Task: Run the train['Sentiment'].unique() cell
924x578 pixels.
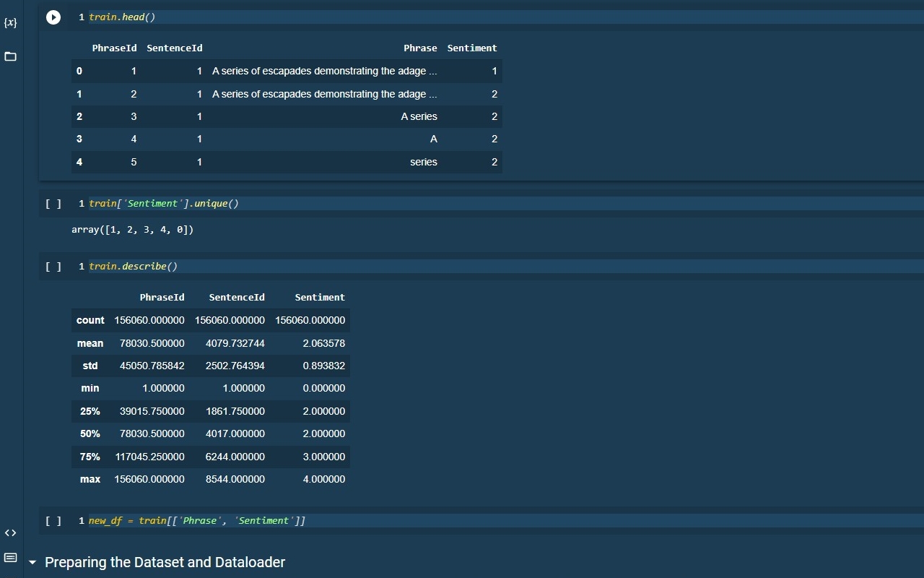Action: pyautogui.click(x=53, y=203)
